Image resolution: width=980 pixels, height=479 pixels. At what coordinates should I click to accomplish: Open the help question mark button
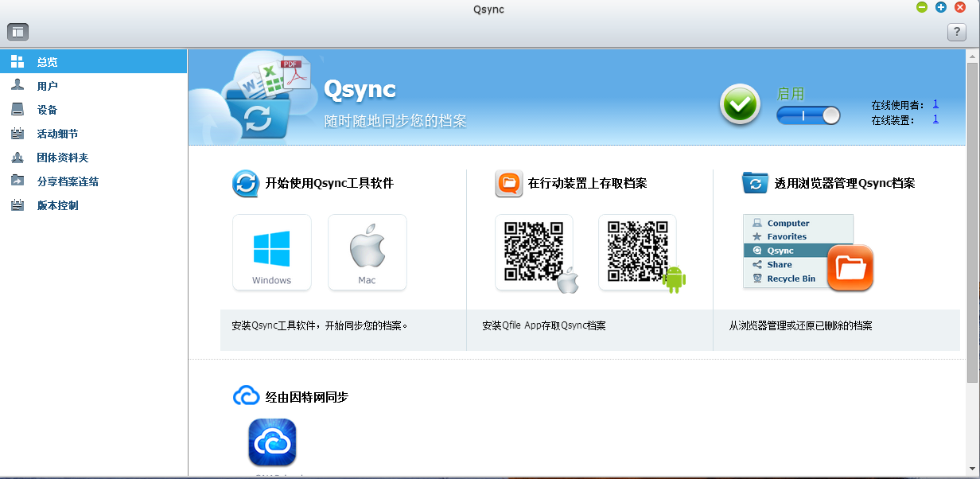[x=956, y=32]
